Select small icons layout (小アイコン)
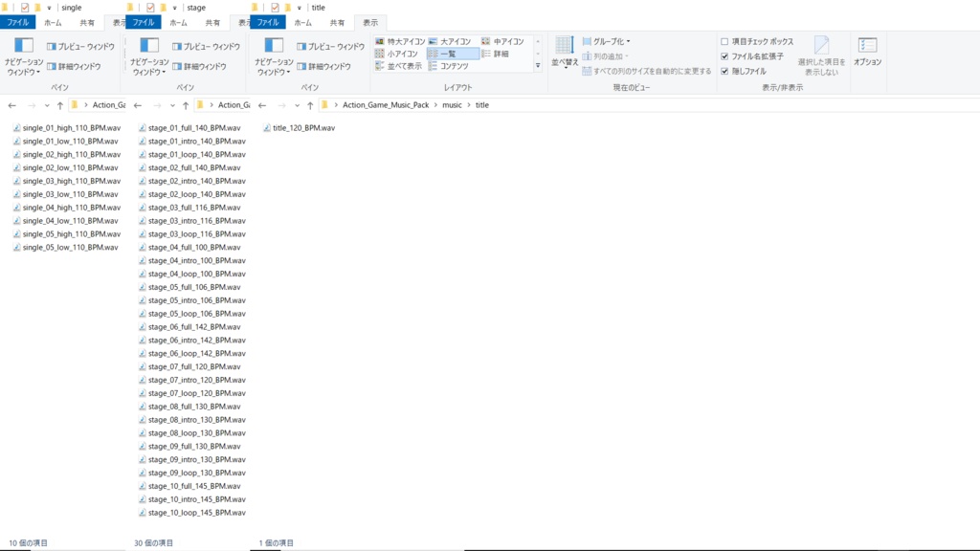980x551 pixels. (x=396, y=54)
